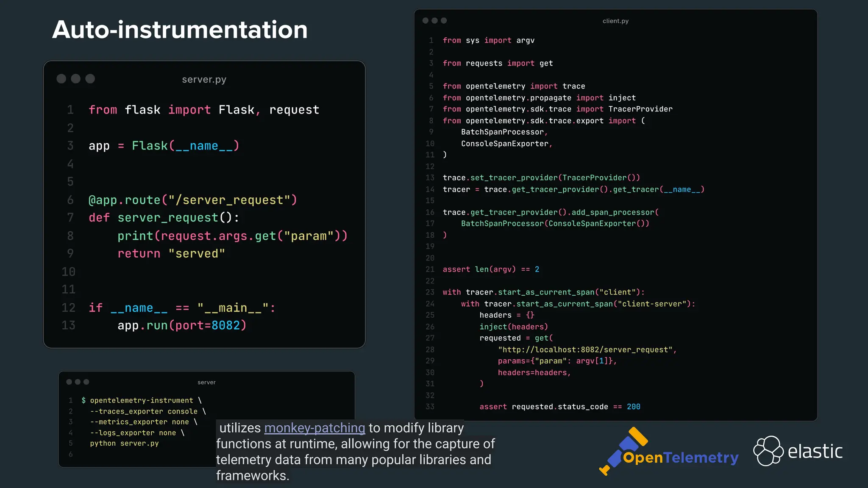
Task: Click line number 33 in client.py
Action: click(x=430, y=407)
